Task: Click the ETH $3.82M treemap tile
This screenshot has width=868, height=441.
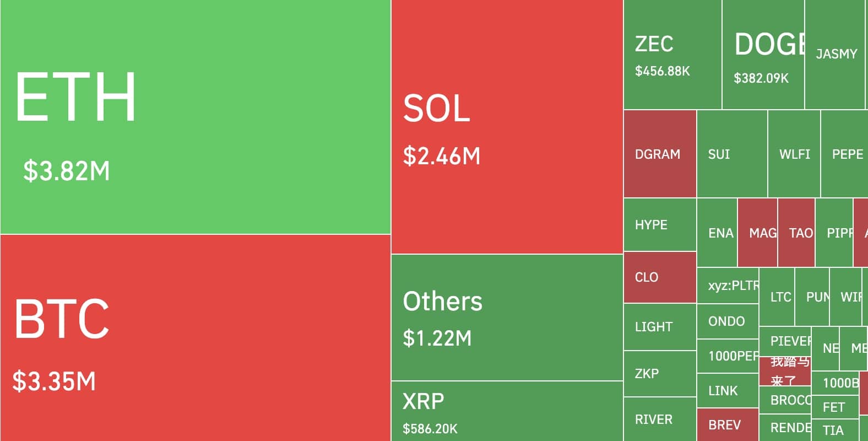Action: [196, 117]
